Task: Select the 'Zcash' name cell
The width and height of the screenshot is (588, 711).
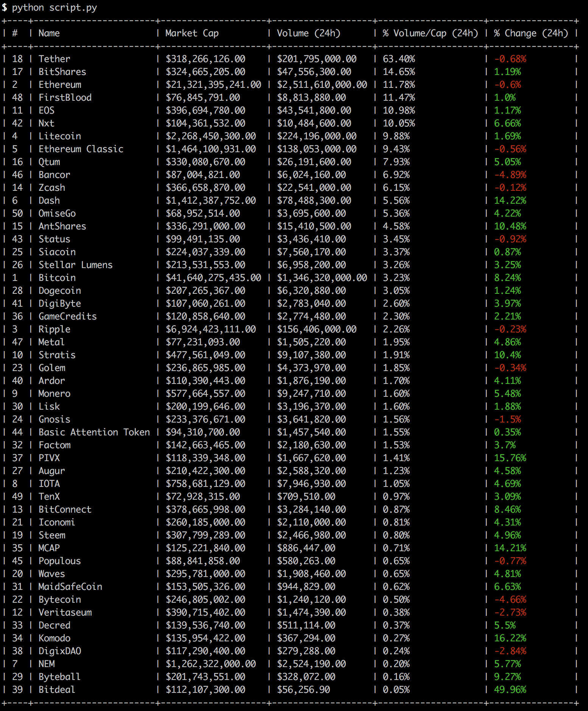Action: pos(52,188)
